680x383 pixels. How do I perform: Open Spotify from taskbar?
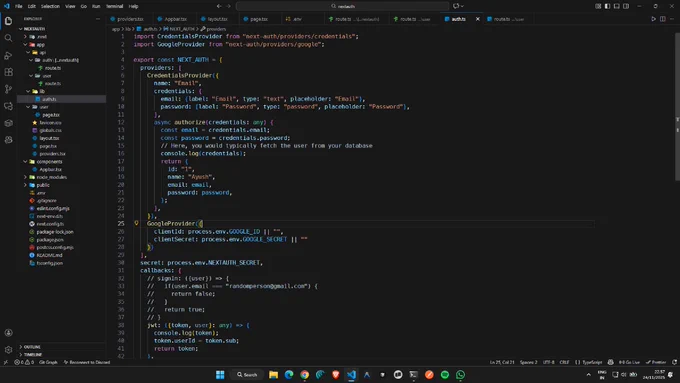[445, 375]
